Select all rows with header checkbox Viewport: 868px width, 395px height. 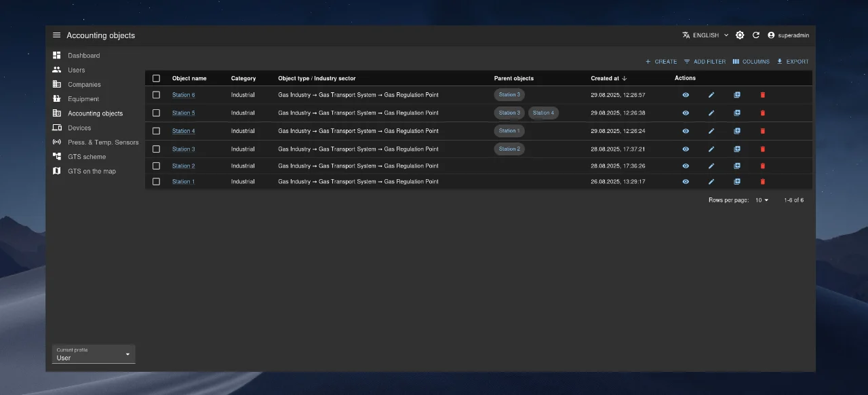click(x=156, y=79)
